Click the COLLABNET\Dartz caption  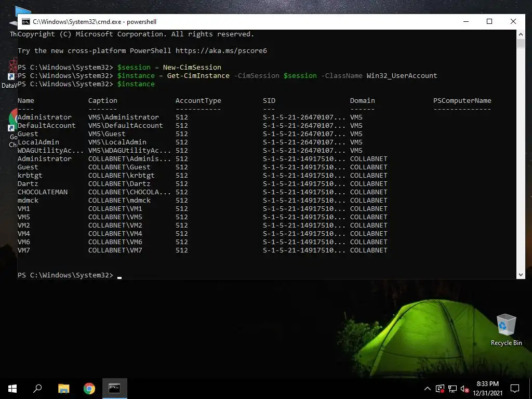(x=119, y=184)
